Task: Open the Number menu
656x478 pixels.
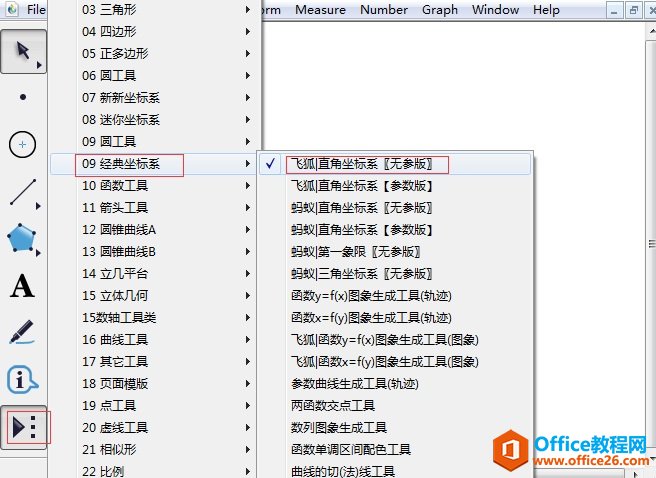Action: pos(384,10)
